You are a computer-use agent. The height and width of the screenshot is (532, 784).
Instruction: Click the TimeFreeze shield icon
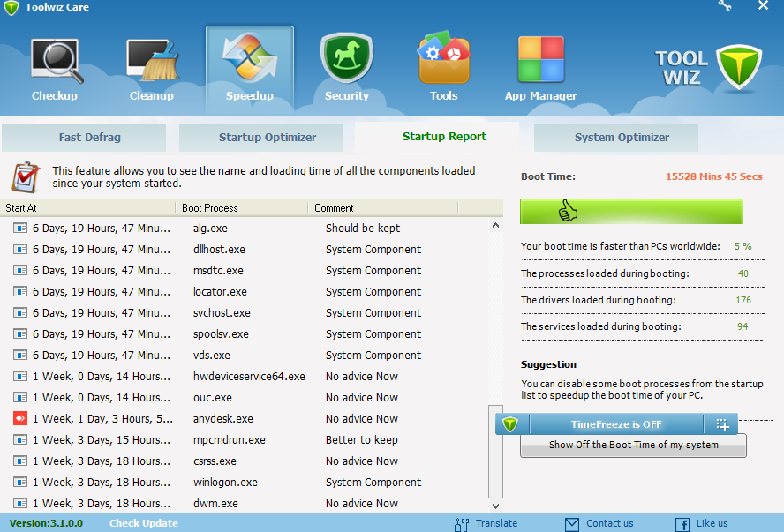pyautogui.click(x=510, y=424)
